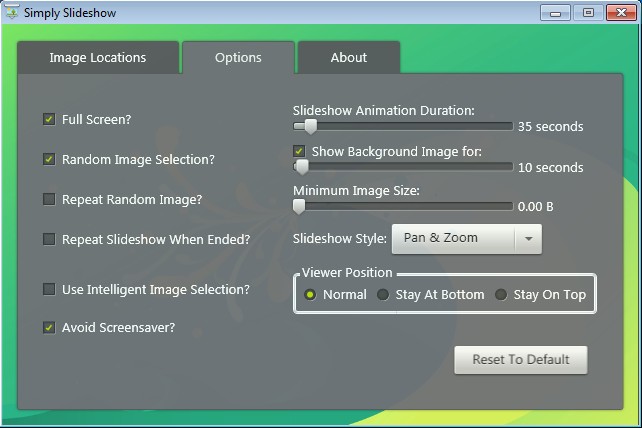Click the Slideshow Animation Duration label
The width and height of the screenshot is (642, 428).
[384, 110]
